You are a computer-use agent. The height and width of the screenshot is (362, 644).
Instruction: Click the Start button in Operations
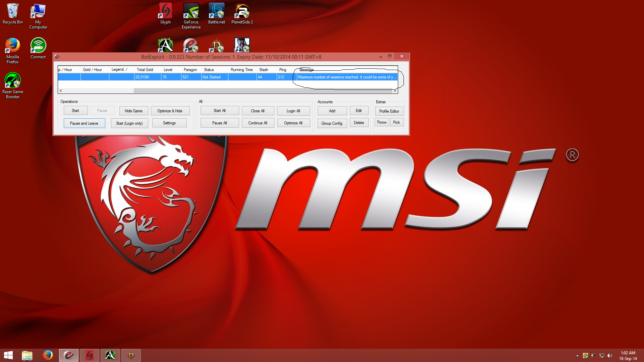75,111
